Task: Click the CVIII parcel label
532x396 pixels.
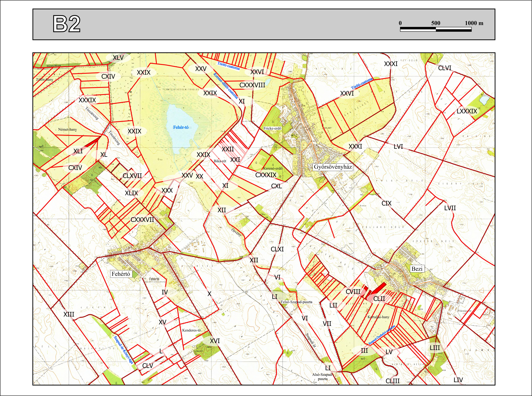Action: 353,292
